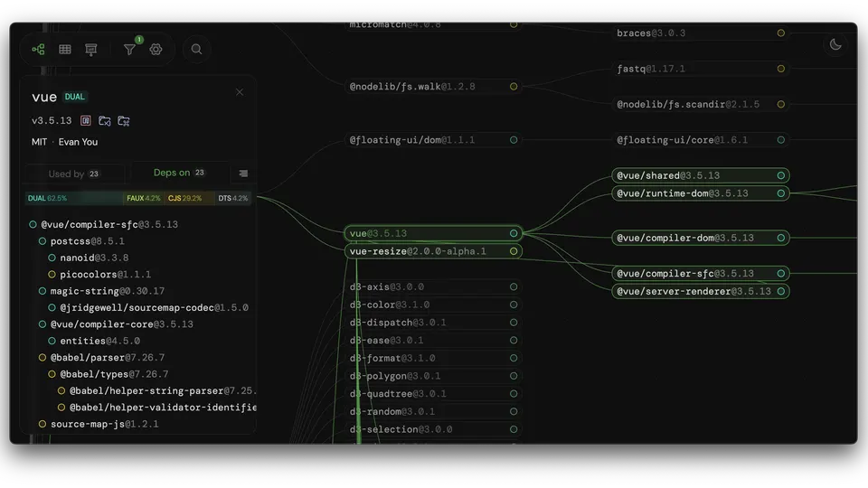
Task: Select @vue/compiler-sfc@3.5.13 in dependency tree
Action: pos(109,225)
